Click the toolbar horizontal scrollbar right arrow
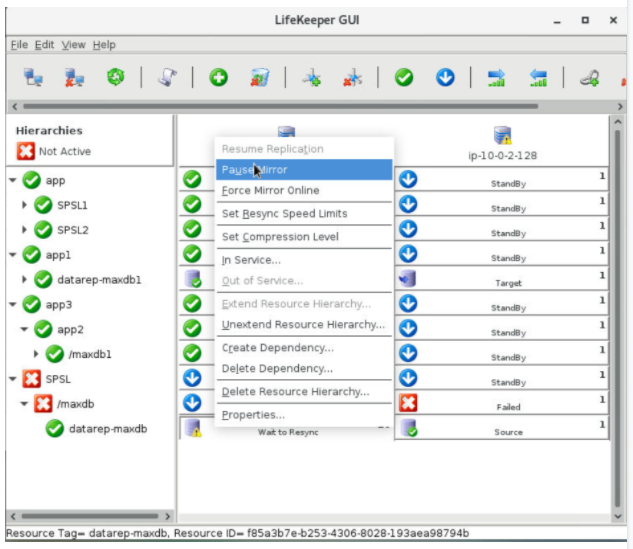This screenshot has height=549, width=633. point(620,106)
